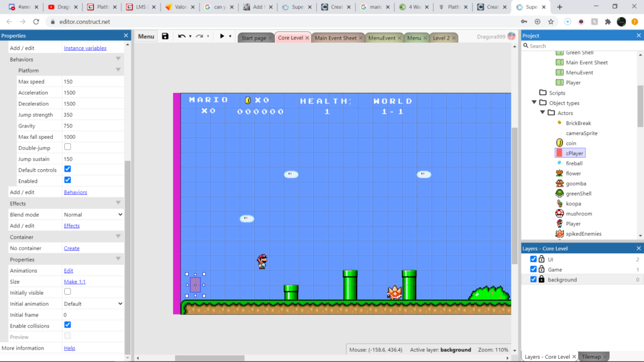Toggle the Double-jump checkbox
644x362 pixels.
click(x=67, y=147)
